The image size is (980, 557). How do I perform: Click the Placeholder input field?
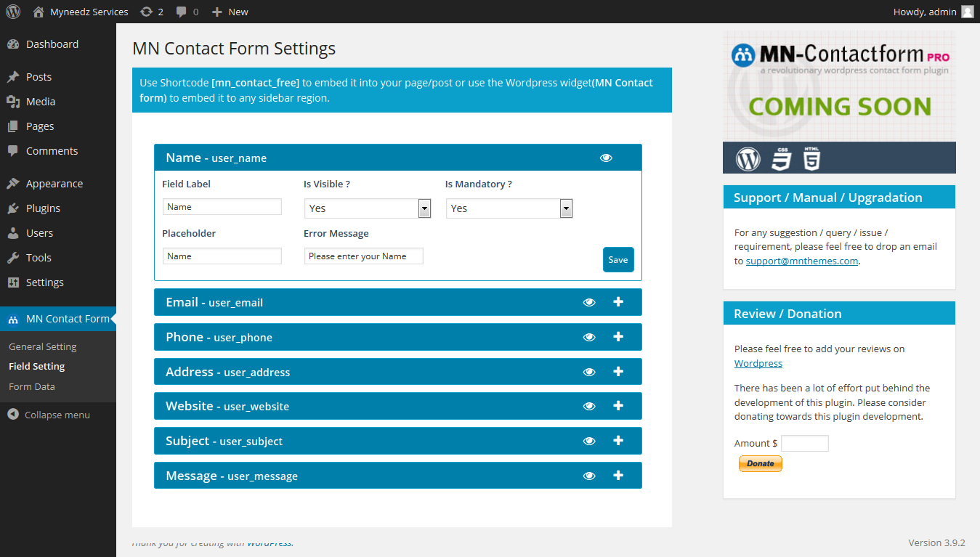coord(222,256)
